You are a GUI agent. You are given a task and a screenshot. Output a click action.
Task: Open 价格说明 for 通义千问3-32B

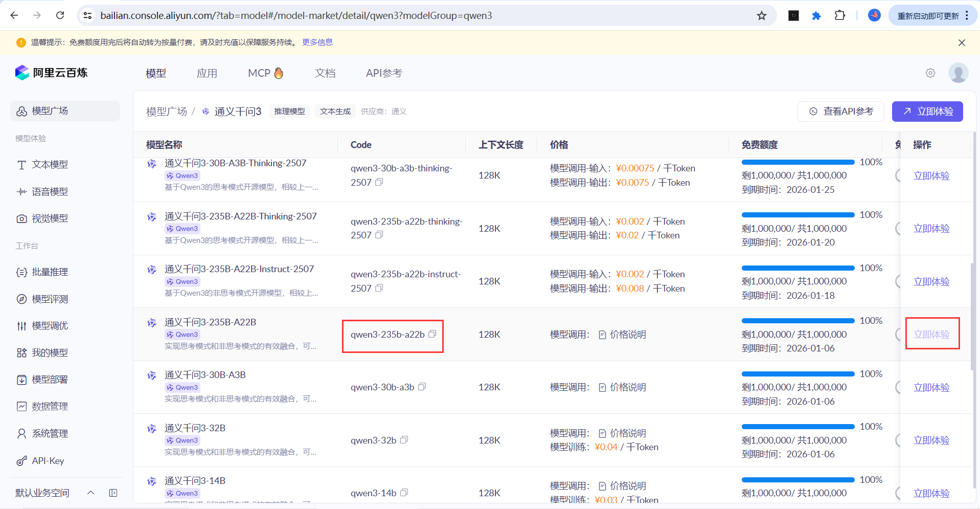point(622,433)
